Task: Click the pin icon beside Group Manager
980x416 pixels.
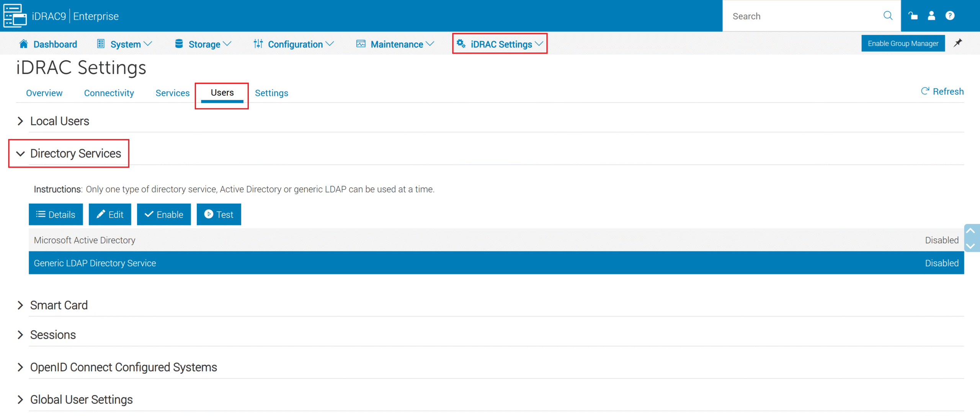Action: pos(958,43)
